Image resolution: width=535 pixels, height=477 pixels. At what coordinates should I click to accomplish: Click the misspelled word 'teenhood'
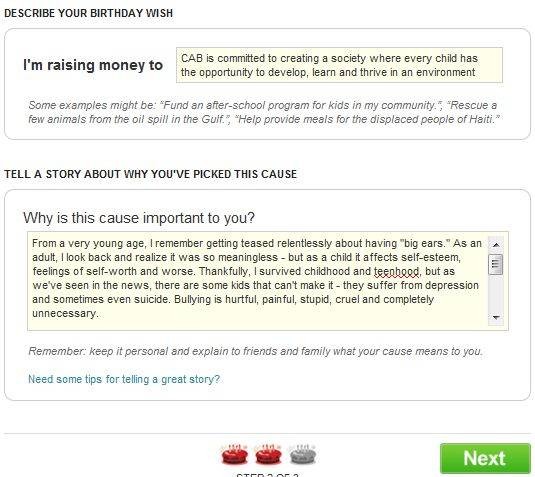pos(396,272)
